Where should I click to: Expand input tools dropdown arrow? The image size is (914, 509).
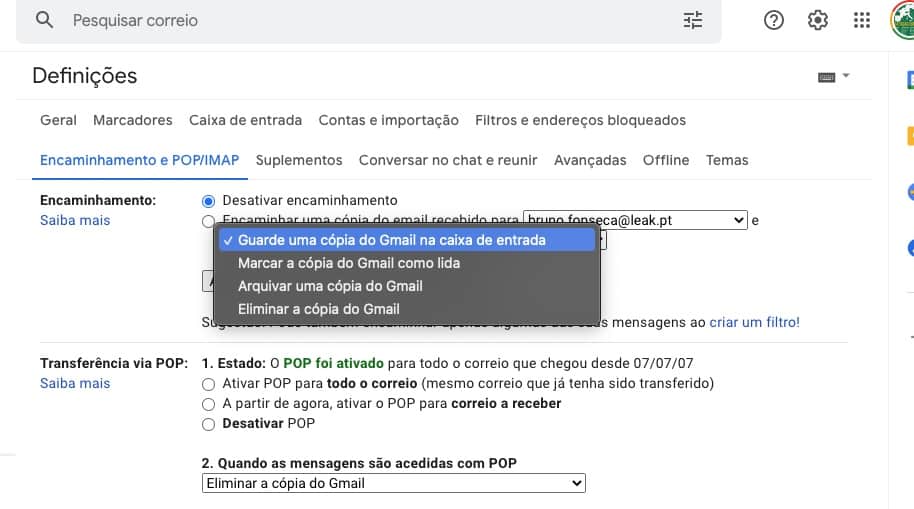846,76
